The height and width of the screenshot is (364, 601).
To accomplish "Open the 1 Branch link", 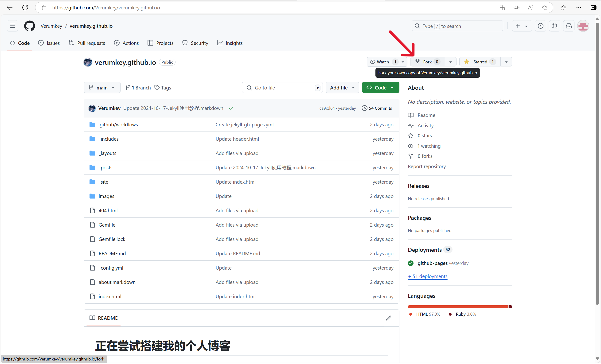I will tap(138, 88).
